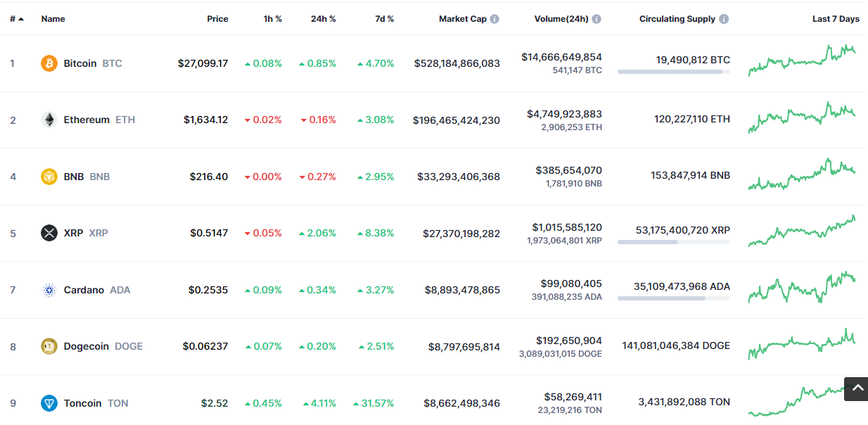Click Dogecoin price $0.06237

[205, 346]
